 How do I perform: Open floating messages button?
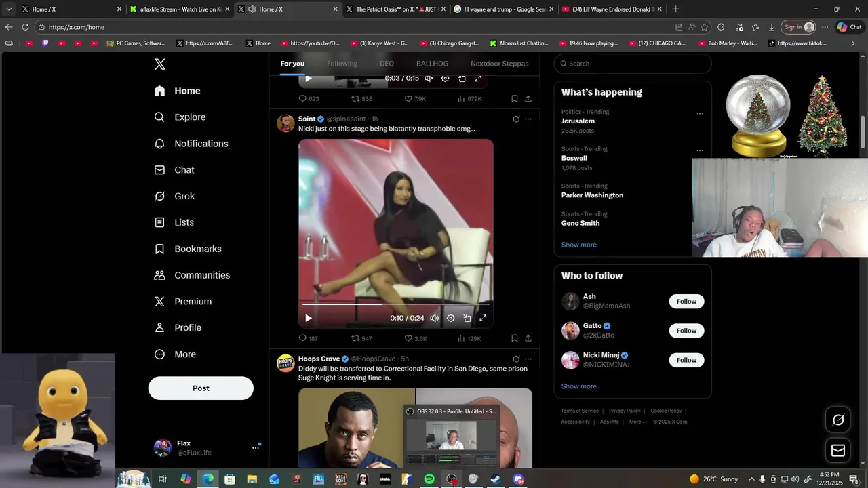838,451
